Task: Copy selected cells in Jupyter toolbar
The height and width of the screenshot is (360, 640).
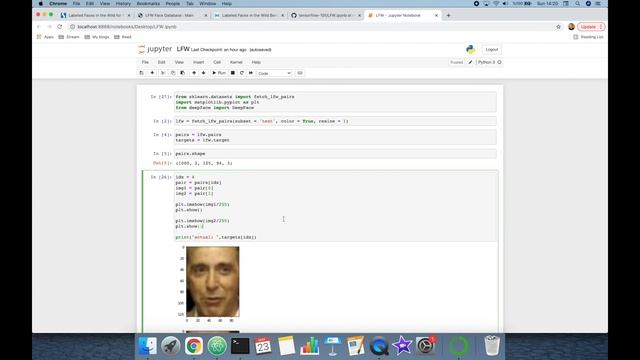Action: pyautogui.click(x=173, y=73)
